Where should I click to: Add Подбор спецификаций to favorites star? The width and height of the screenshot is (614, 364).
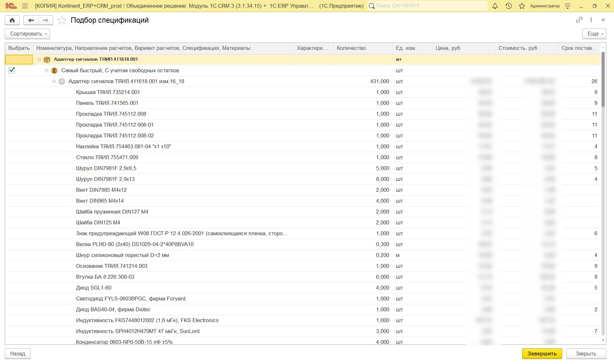[62, 20]
